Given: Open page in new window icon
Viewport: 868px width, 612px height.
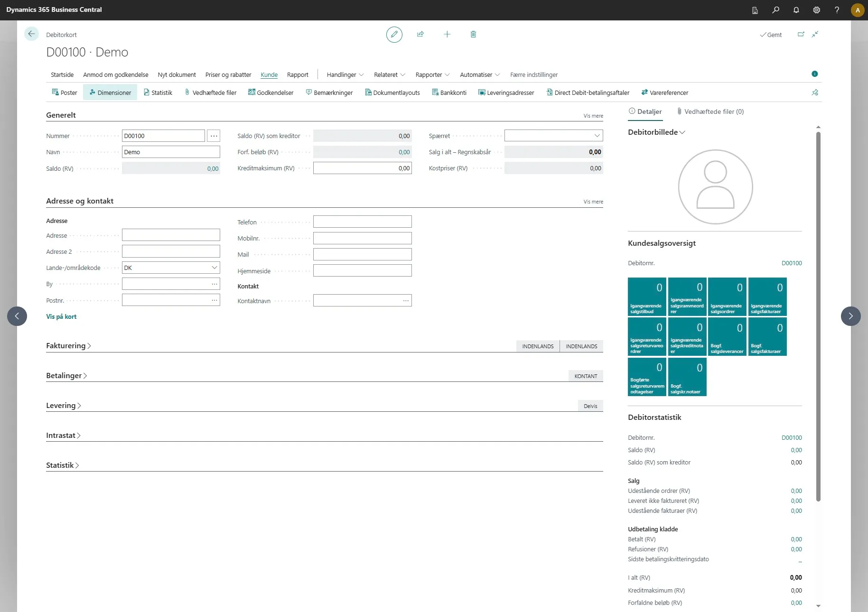Looking at the screenshot, I should (801, 34).
